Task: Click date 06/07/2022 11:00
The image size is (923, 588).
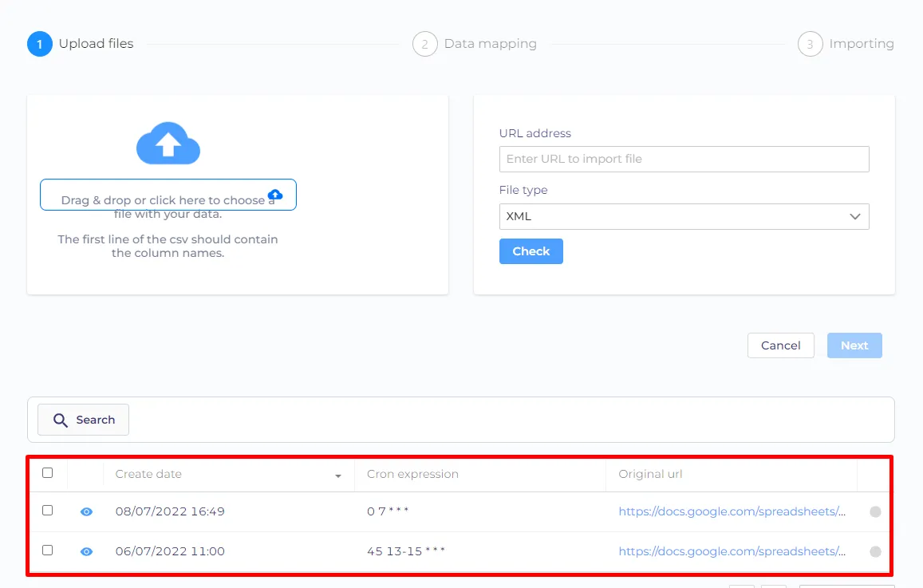Action: coord(170,551)
